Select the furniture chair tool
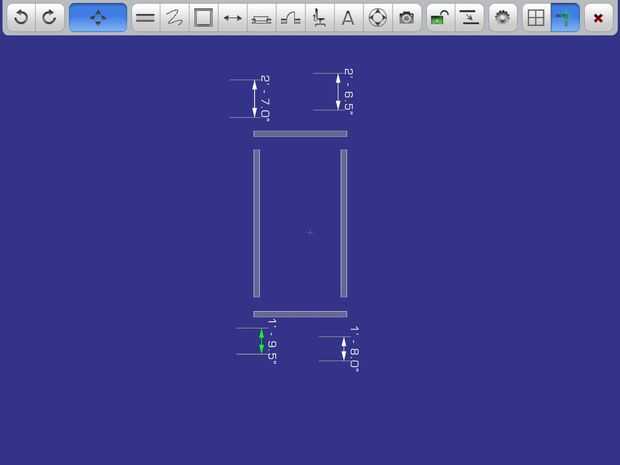Image resolution: width=620 pixels, height=465 pixels. [x=319, y=17]
